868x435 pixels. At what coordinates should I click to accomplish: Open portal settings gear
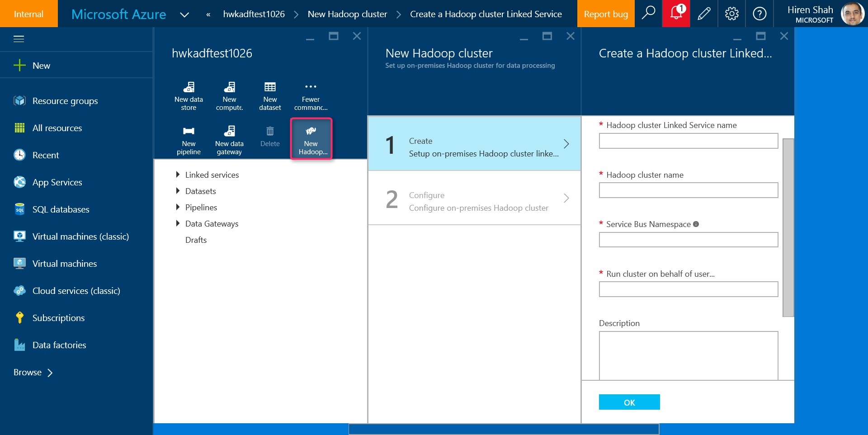731,14
